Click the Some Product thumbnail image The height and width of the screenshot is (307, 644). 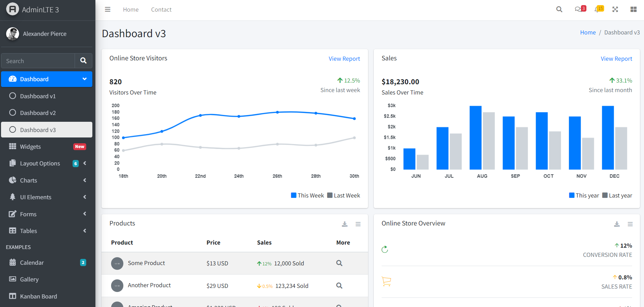click(x=117, y=263)
